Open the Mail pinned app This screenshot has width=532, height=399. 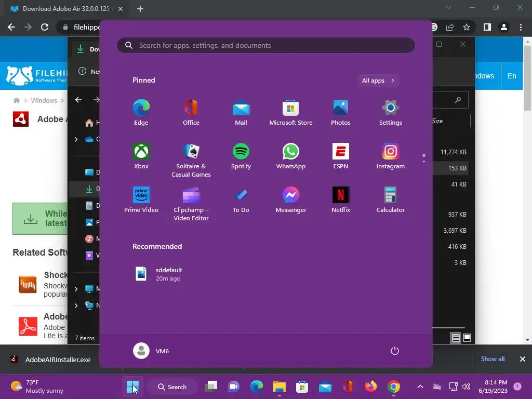pyautogui.click(x=241, y=113)
